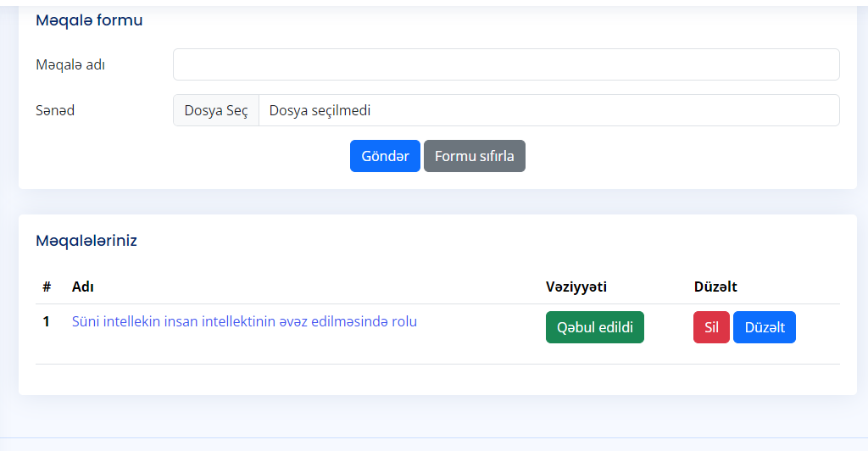The height and width of the screenshot is (451, 868).
Task: Select row number 1 in the articles table
Action: pos(47,322)
